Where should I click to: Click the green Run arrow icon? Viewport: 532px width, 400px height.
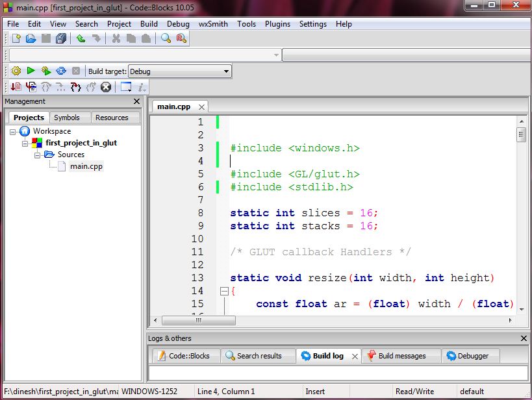pyautogui.click(x=31, y=71)
